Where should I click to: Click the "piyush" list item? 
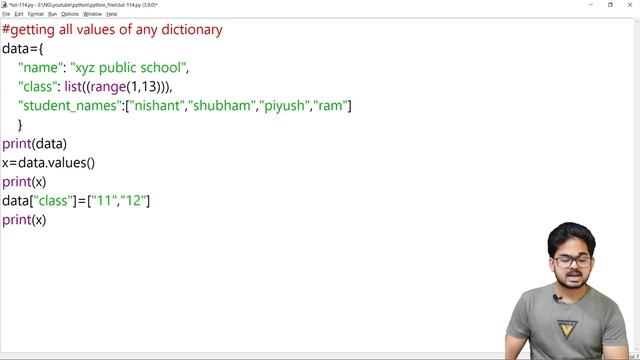coord(284,106)
